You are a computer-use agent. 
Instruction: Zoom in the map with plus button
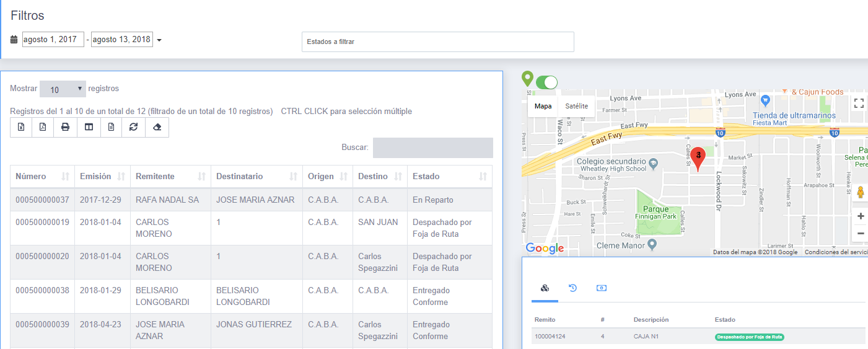(x=861, y=216)
